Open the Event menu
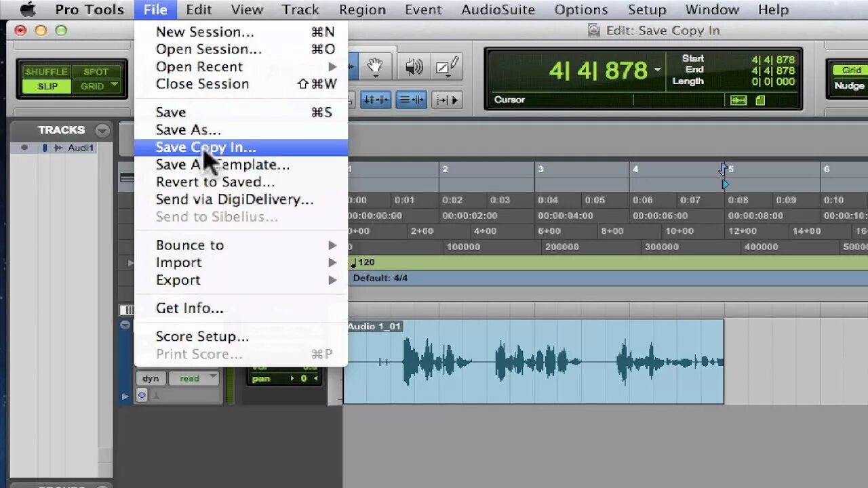This screenshot has width=868, height=488. [423, 9]
